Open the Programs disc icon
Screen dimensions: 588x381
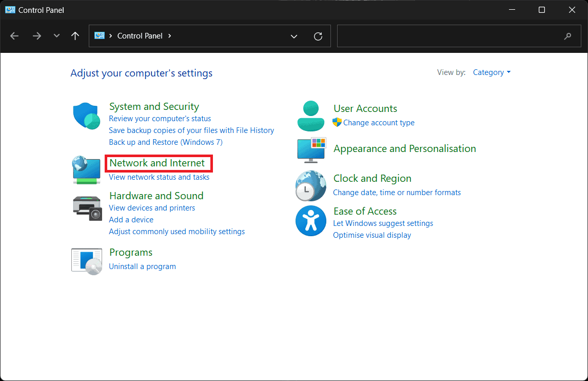pos(86,261)
